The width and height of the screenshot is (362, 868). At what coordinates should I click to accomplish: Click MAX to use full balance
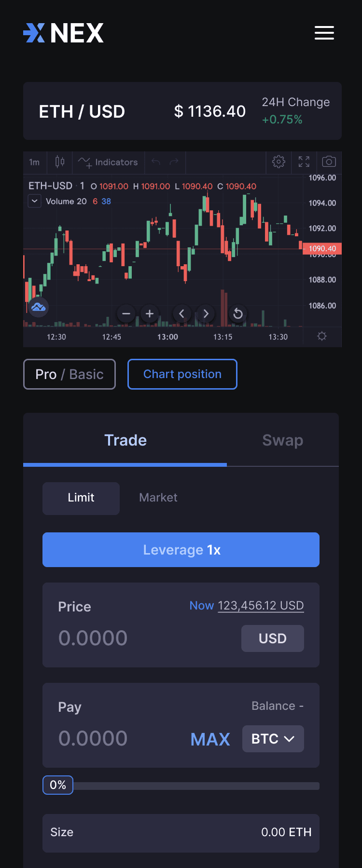pos(210,739)
